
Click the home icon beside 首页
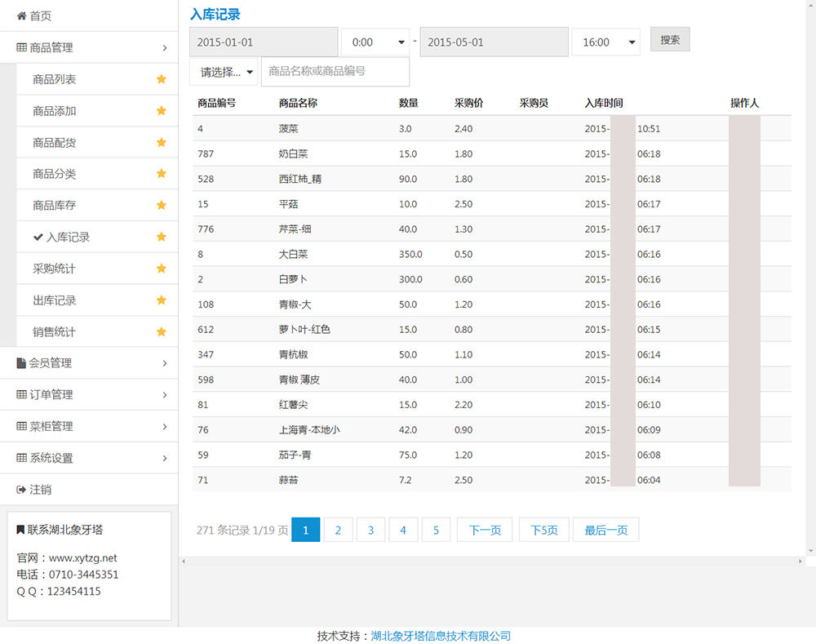[x=21, y=16]
